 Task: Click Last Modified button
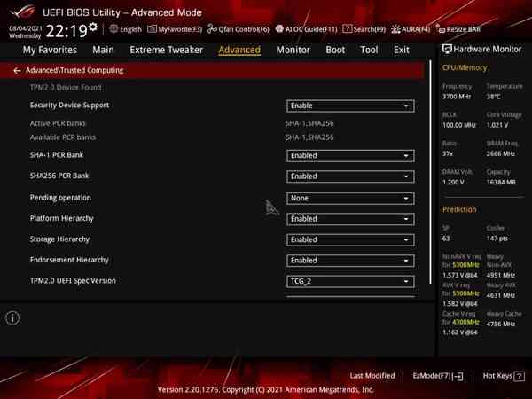[372, 376]
